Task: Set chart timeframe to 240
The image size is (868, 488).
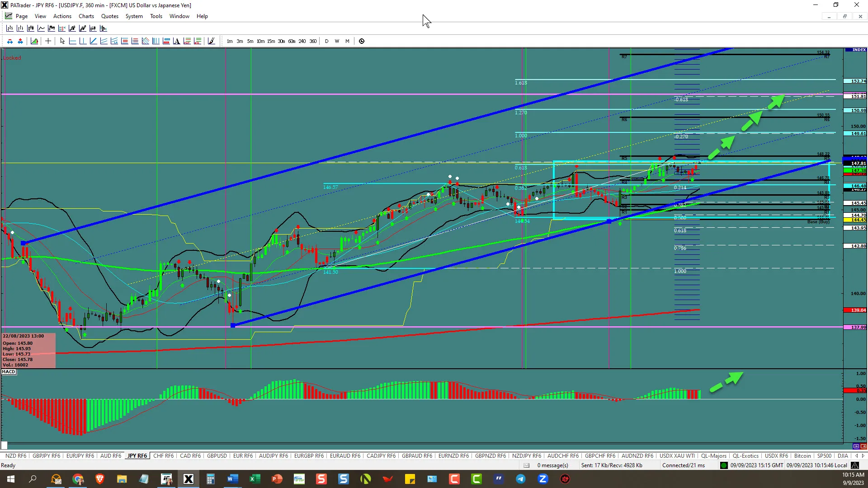Action: pyautogui.click(x=302, y=41)
